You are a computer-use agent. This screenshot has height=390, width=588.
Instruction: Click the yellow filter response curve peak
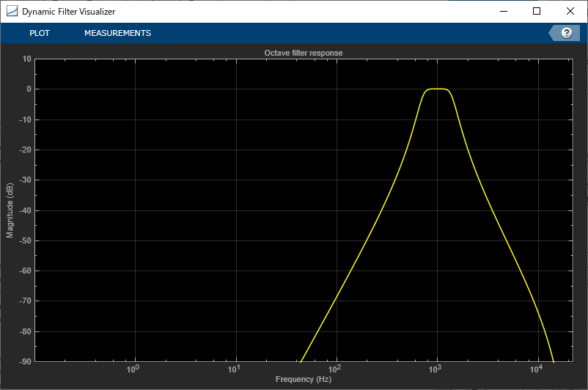pyautogui.click(x=436, y=89)
